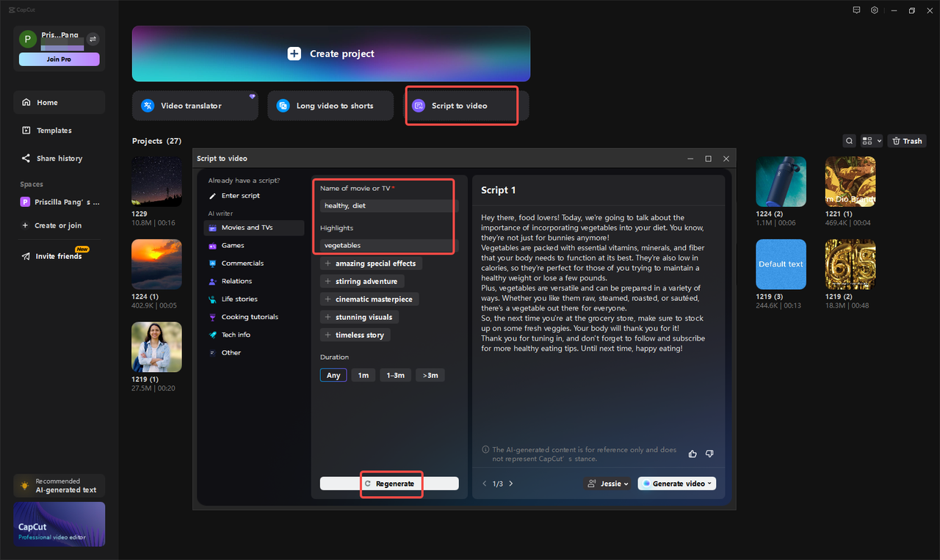Open the Jessie voice dropdown
Screen dimensions: 940x560
pos(607,484)
